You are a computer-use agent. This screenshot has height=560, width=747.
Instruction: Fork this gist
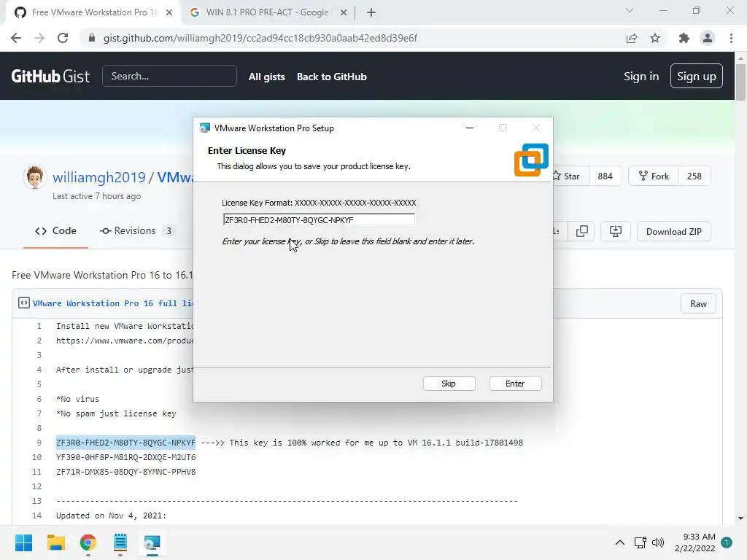click(654, 176)
